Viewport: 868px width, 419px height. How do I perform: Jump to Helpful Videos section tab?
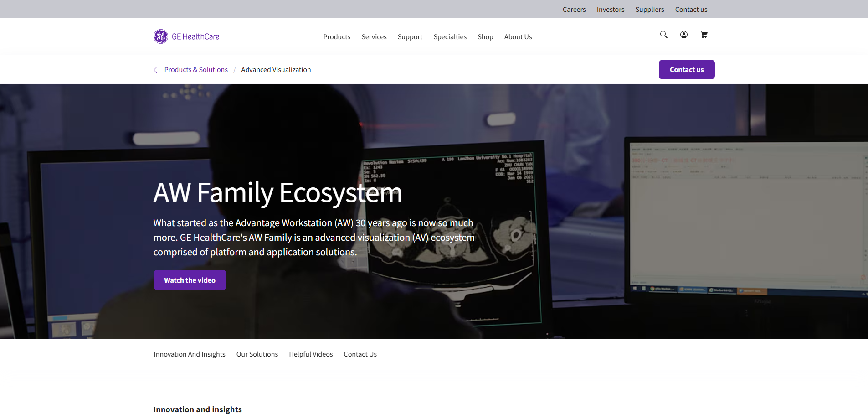[311, 354]
